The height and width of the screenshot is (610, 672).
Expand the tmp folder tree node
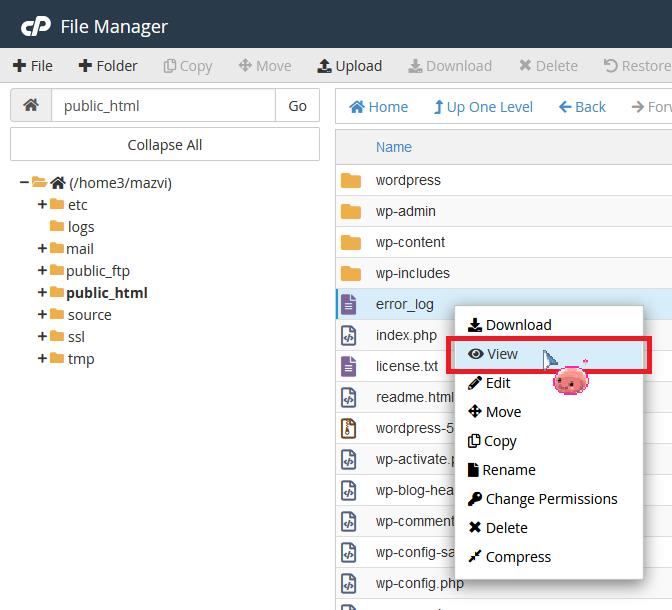click(x=42, y=359)
